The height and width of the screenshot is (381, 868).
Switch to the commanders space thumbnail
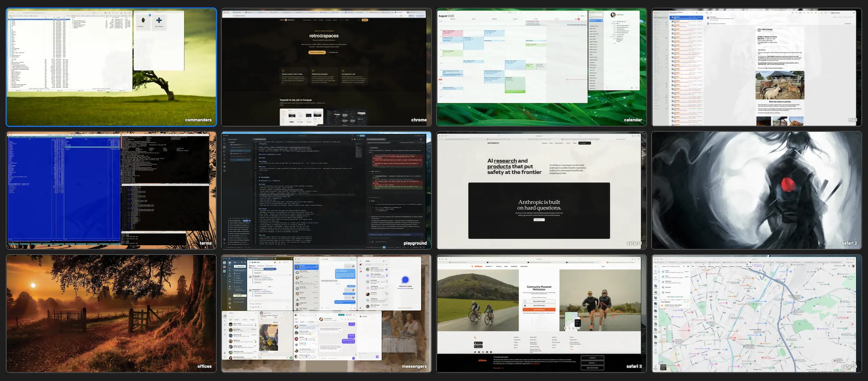[x=111, y=67]
